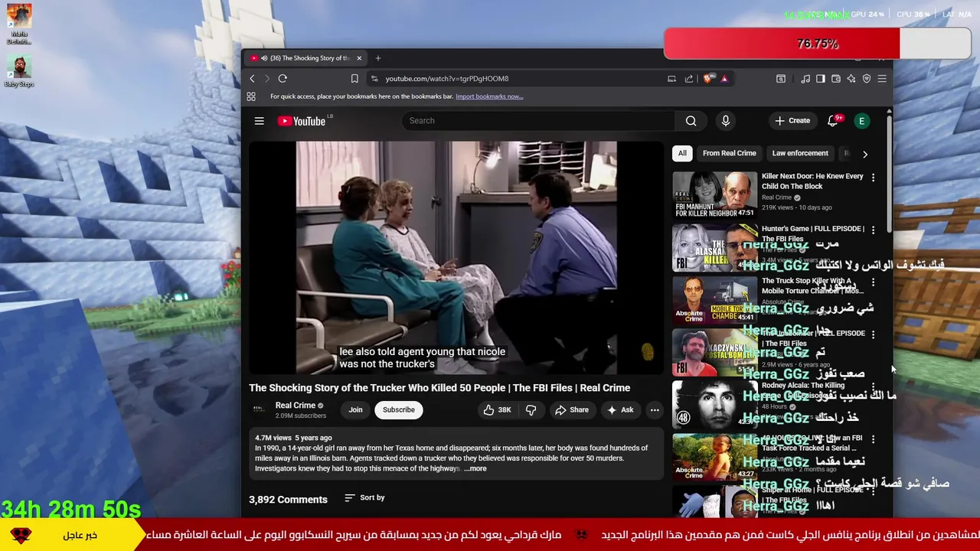Expand the description with ...more
This screenshot has width=980, height=551.
tap(475, 468)
